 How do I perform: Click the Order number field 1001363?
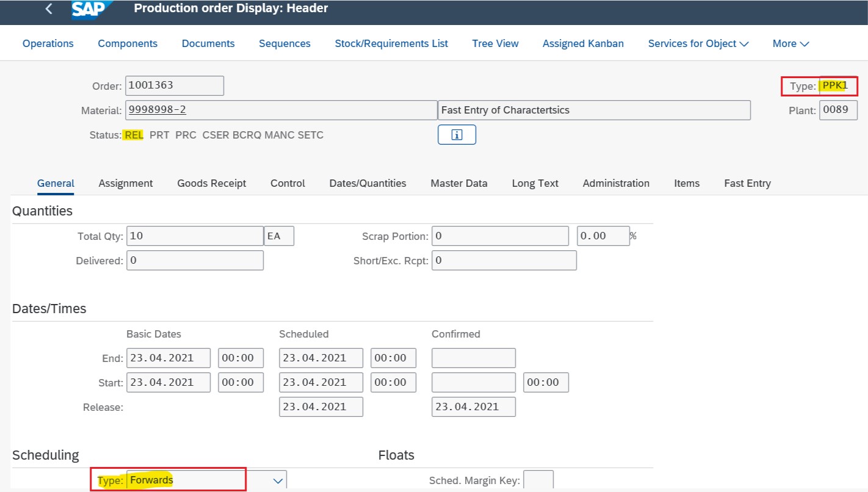[x=175, y=85]
